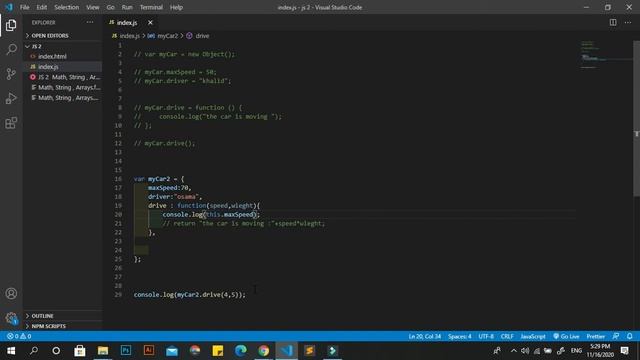Open the Selection menu

[x=67, y=7]
